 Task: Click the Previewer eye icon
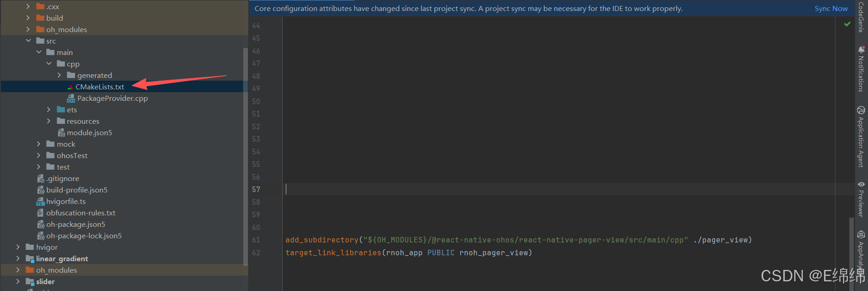[x=861, y=184]
